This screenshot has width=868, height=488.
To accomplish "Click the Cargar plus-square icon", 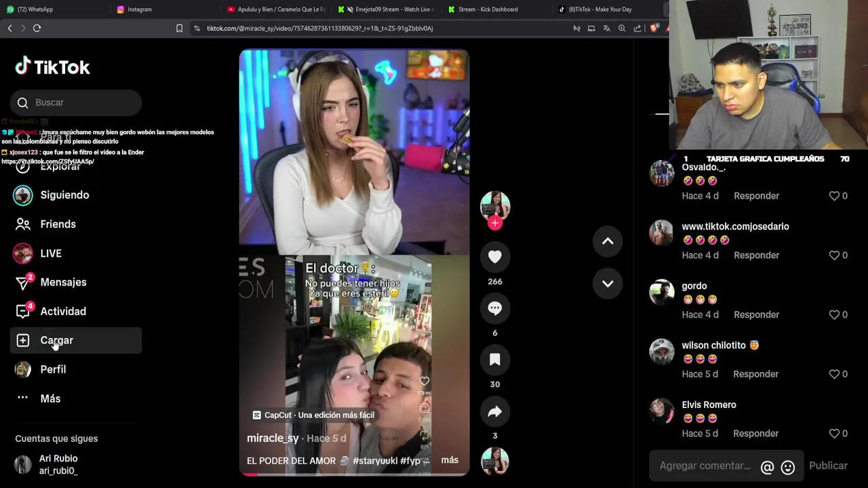I will [23, 340].
